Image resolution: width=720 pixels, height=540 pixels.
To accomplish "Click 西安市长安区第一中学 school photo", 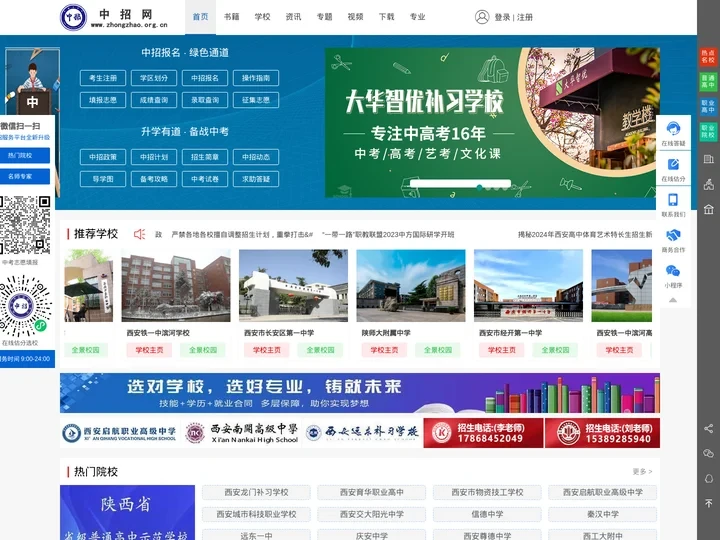I will 293,286.
